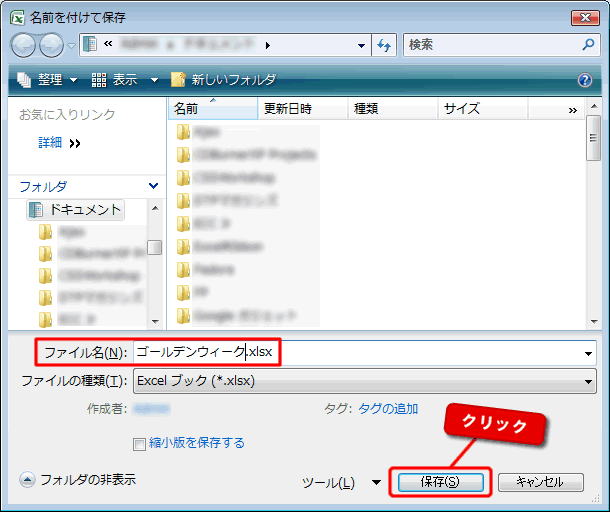Open the recent pages dropdown beside the nav arrows
This screenshot has height=512, width=610.
(71, 46)
